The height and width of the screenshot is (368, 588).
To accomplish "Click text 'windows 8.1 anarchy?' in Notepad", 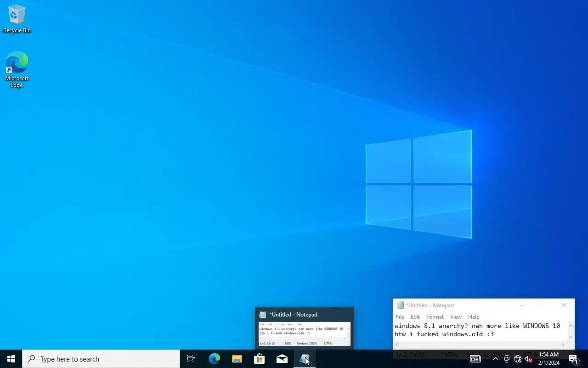I will (x=431, y=326).
